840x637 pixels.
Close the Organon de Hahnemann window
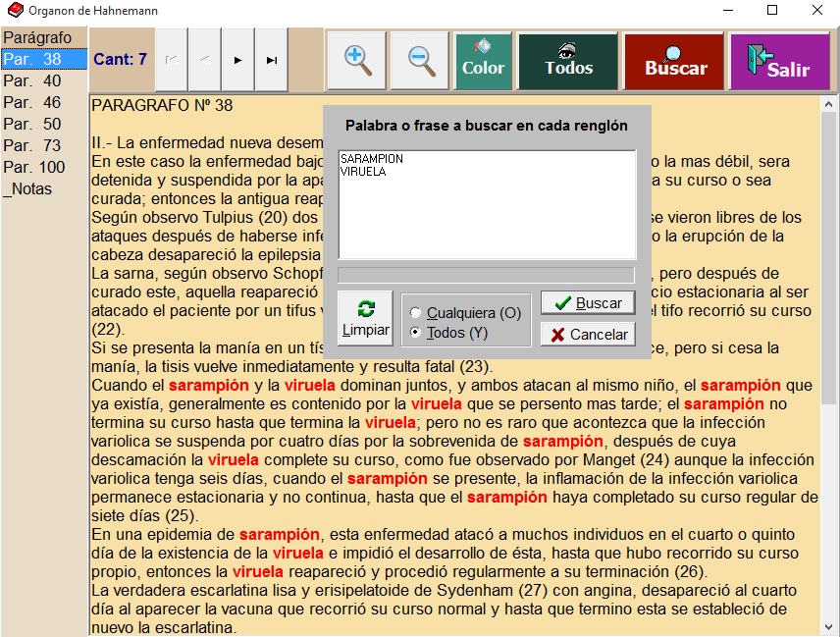pos(817,10)
